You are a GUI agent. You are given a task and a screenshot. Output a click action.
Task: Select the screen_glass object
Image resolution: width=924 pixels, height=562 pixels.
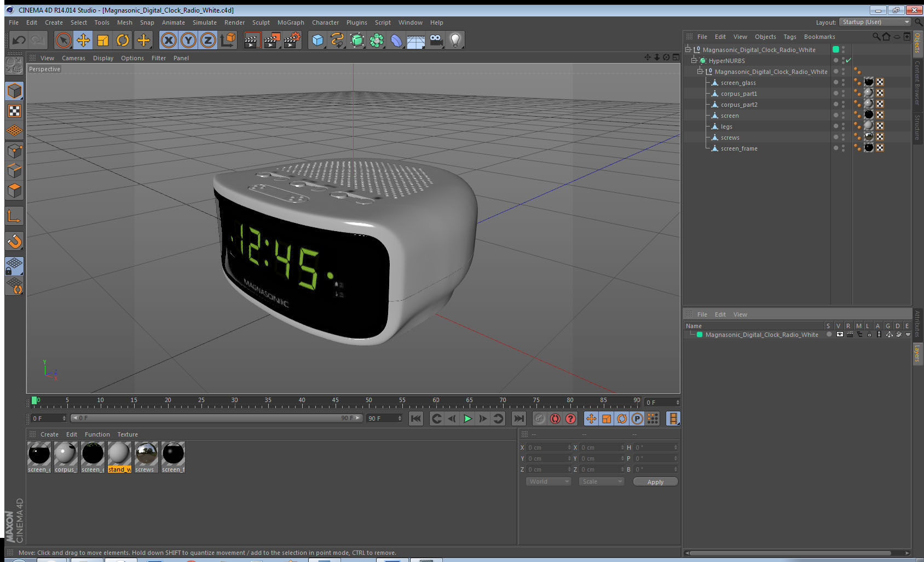click(x=738, y=83)
